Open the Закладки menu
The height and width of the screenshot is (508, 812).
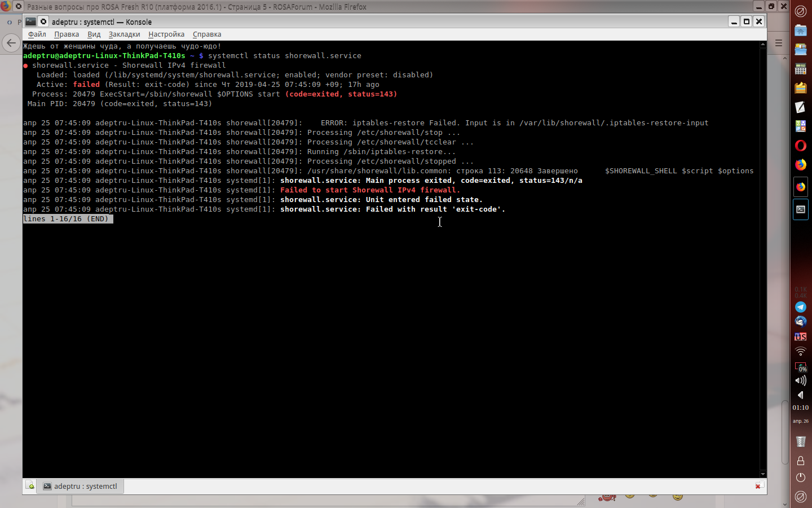124,34
